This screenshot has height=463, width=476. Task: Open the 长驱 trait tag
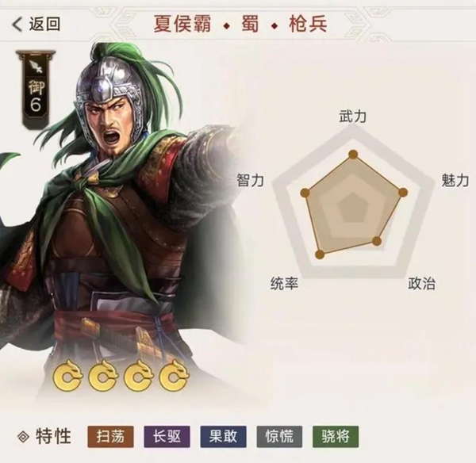click(x=167, y=437)
